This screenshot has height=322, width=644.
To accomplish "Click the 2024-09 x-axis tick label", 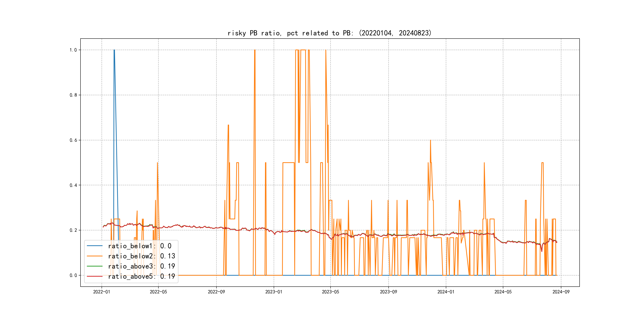I will [x=561, y=292].
